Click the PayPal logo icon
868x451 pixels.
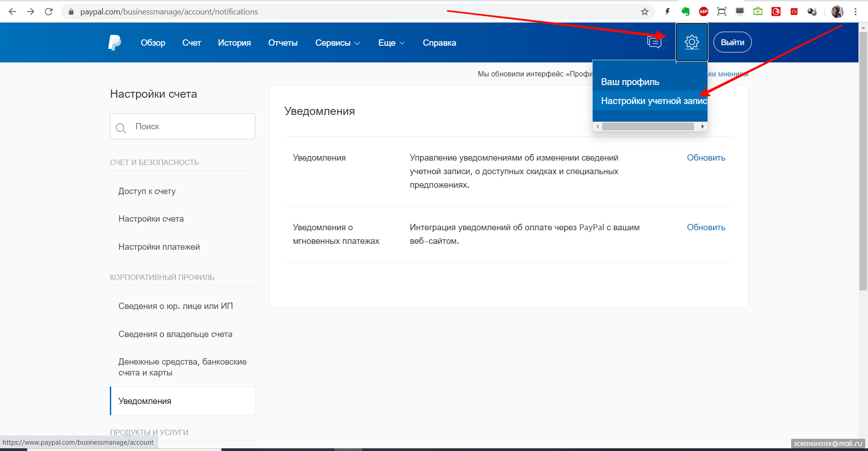[115, 43]
